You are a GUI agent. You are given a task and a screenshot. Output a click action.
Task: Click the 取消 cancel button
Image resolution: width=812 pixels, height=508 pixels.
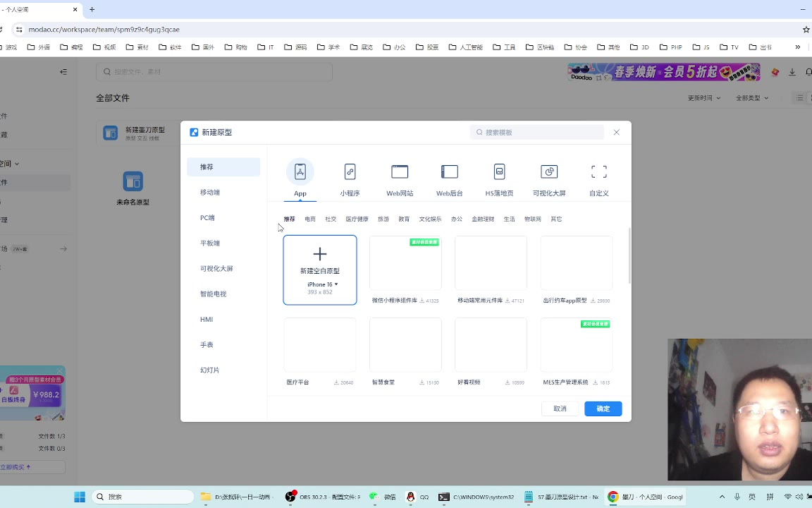(x=560, y=409)
